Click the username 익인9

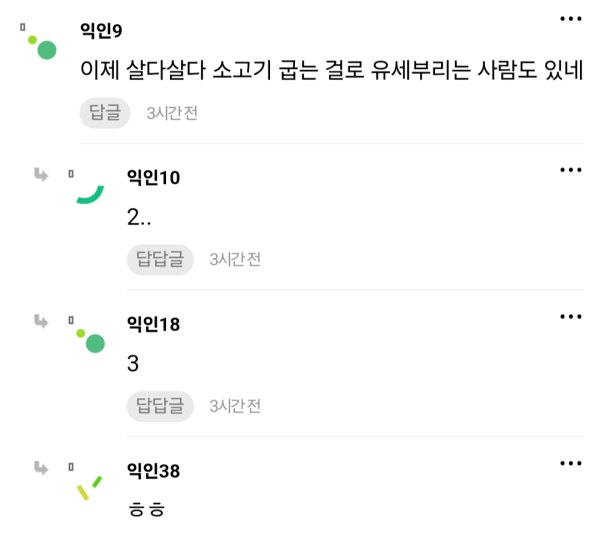[101, 30]
